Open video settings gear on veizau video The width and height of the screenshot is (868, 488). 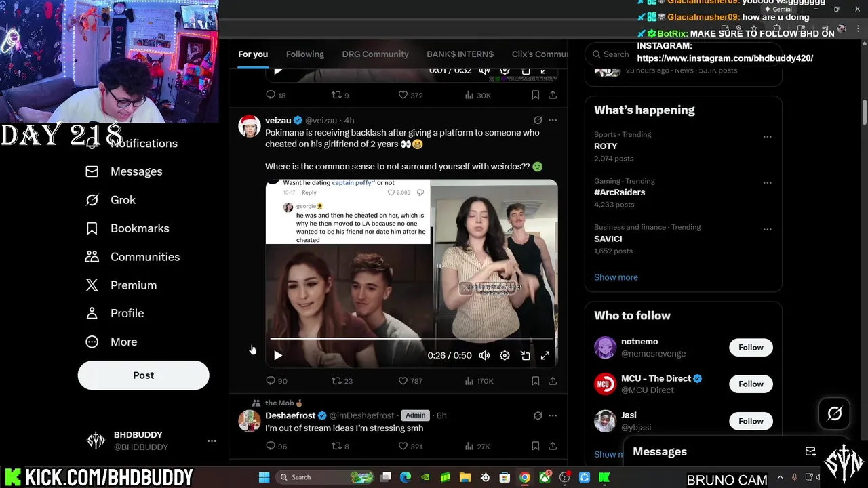click(505, 355)
